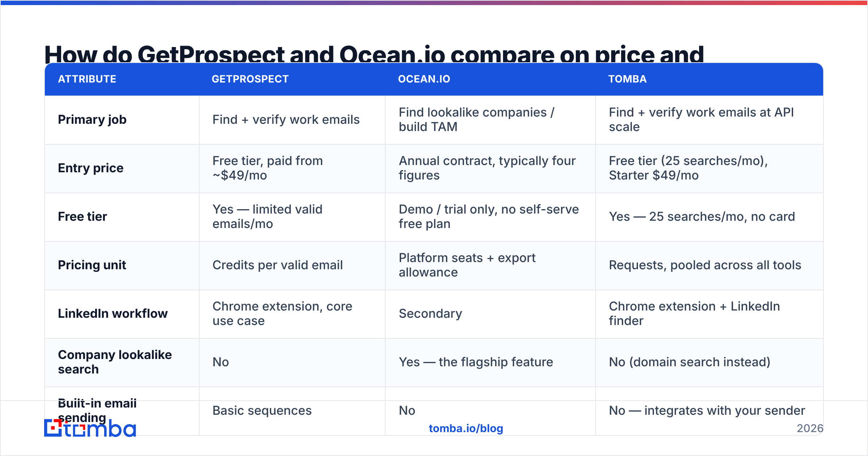This screenshot has width=868, height=456.
Task: Click the 'How do GetProspect and Ocean.io compare' heading
Action: [374, 54]
